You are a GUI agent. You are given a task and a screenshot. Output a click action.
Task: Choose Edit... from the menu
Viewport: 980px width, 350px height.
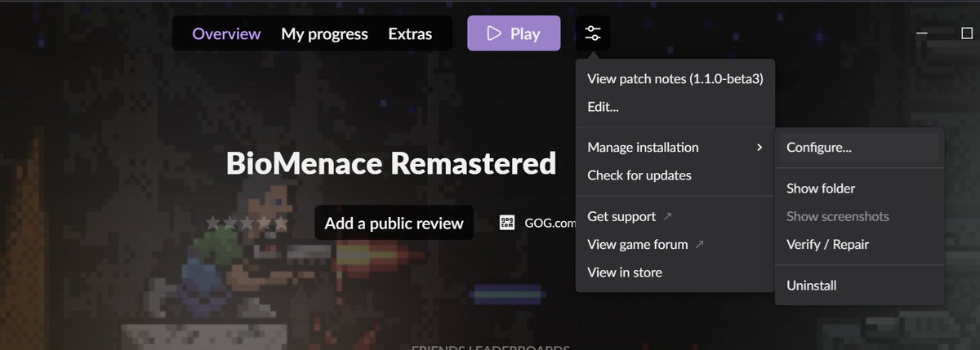point(675,107)
